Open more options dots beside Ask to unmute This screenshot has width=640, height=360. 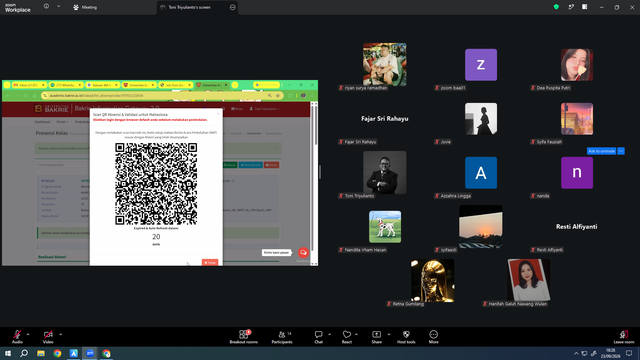(621, 151)
